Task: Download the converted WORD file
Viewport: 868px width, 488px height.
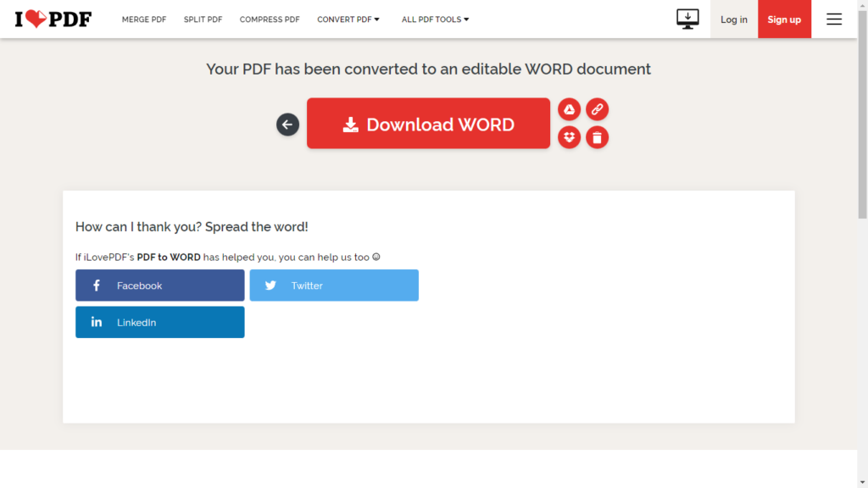Action: (428, 124)
